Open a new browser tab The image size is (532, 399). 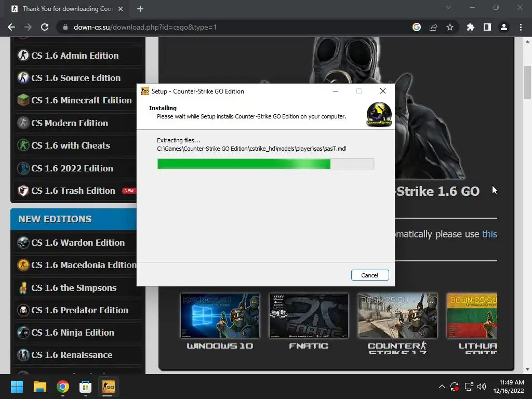(x=140, y=9)
